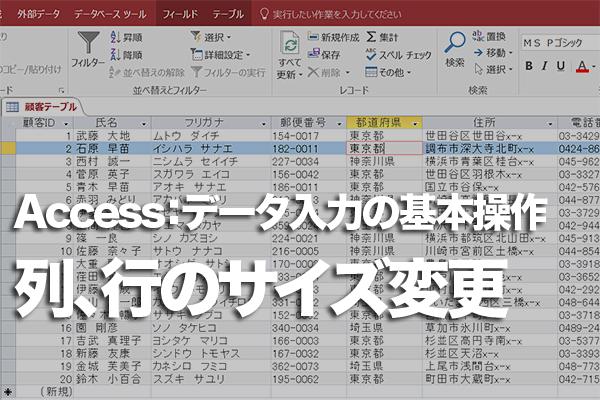
Task: Open 住所 column dropdown arrow
Action: [550, 124]
